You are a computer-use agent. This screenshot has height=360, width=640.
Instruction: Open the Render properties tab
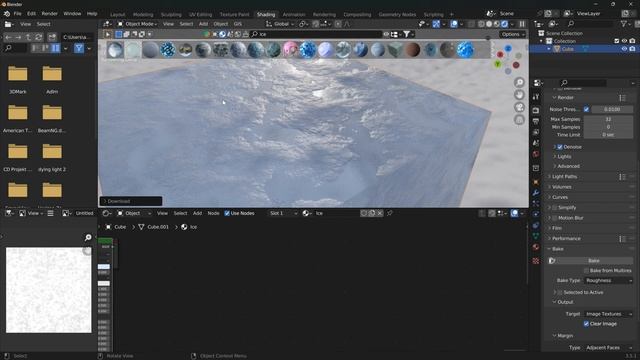536,110
